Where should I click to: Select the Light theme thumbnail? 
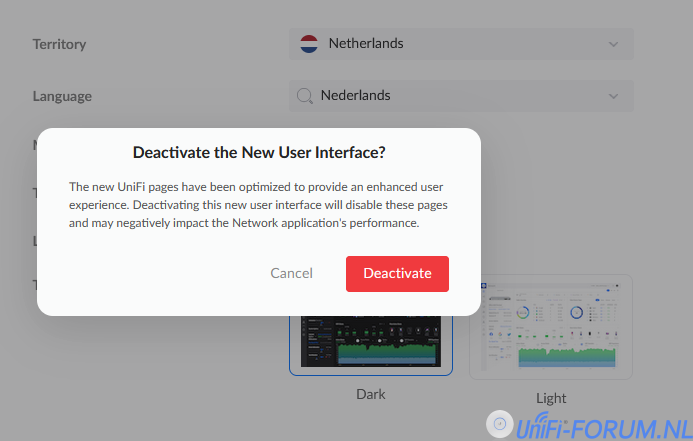(x=550, y=327)
